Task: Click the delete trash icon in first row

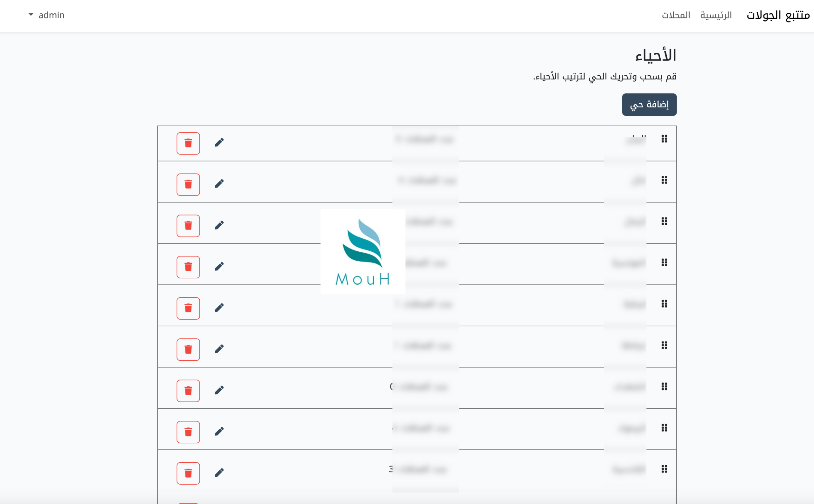Action: (188, 143)
